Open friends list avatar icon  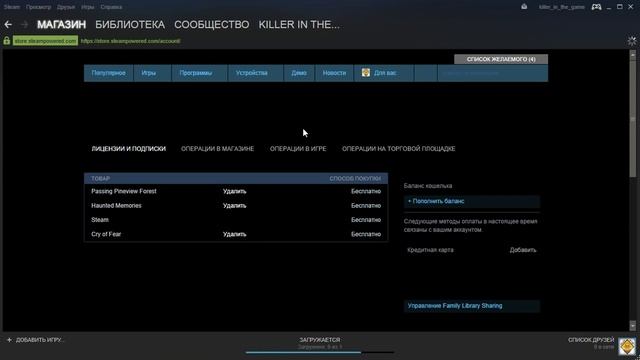pyautogui.click(x=627, y=346)
